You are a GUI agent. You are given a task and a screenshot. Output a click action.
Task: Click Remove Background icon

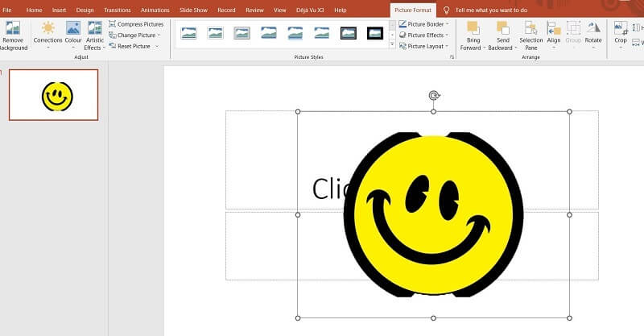pos(12,29)
